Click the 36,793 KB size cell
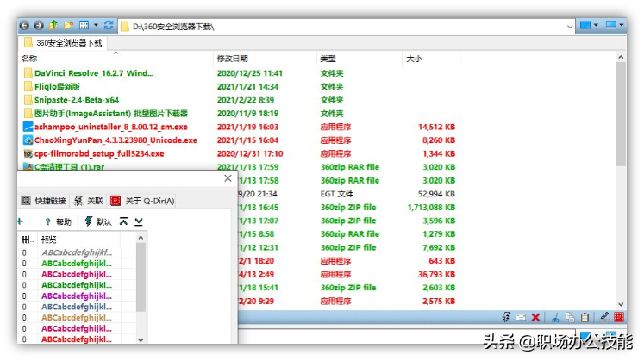The width and height of the screenshot is (644, 361). tap(436, 274)
